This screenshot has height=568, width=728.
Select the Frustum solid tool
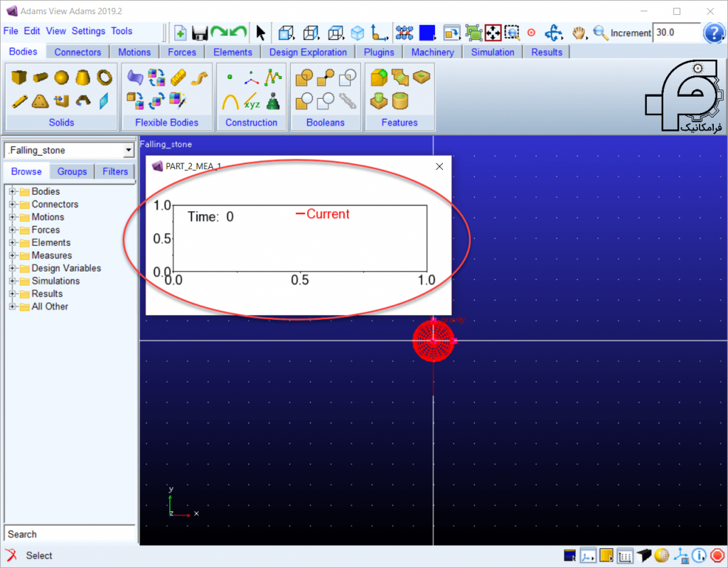(82, 77)
